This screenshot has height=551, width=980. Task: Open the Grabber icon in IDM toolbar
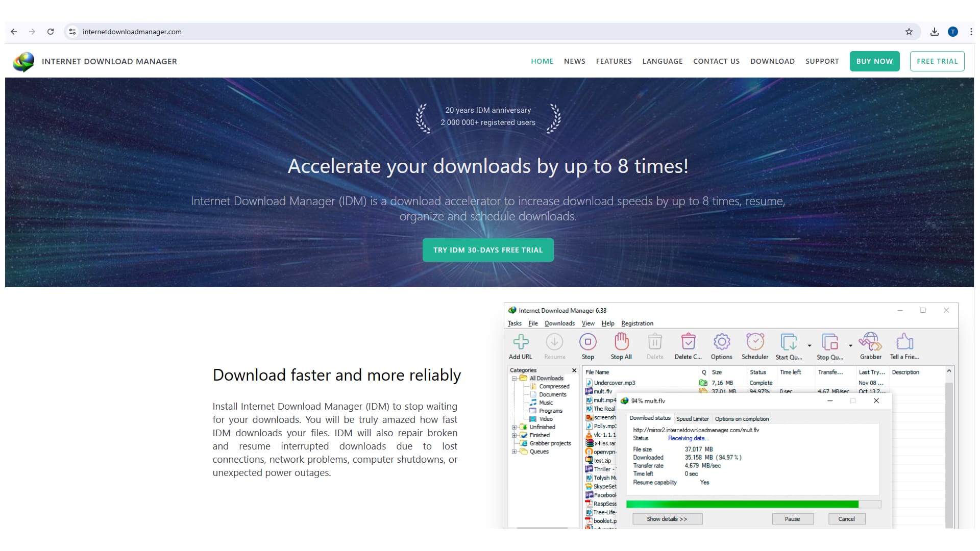[870, 342]
